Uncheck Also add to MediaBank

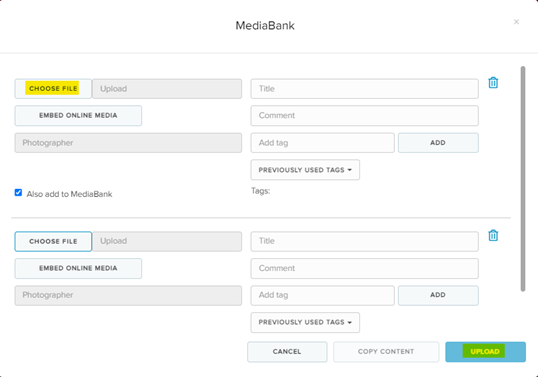click(x=19, y=192)
